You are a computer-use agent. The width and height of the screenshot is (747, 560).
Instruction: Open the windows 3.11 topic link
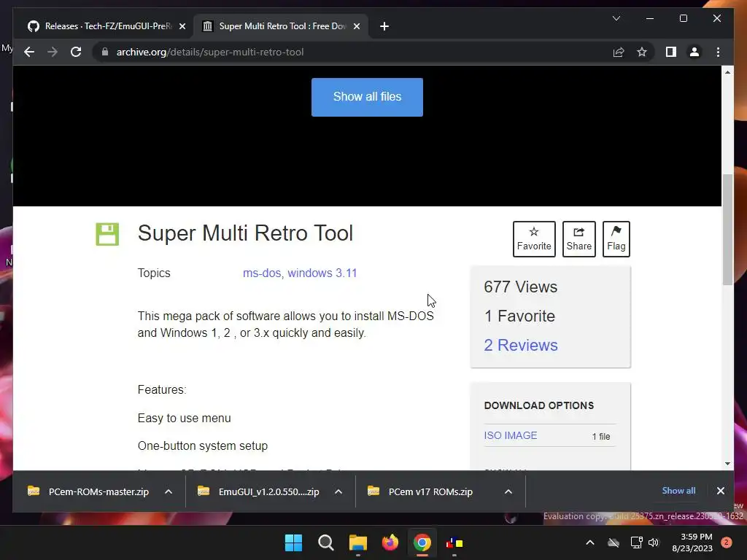(322, 273)
